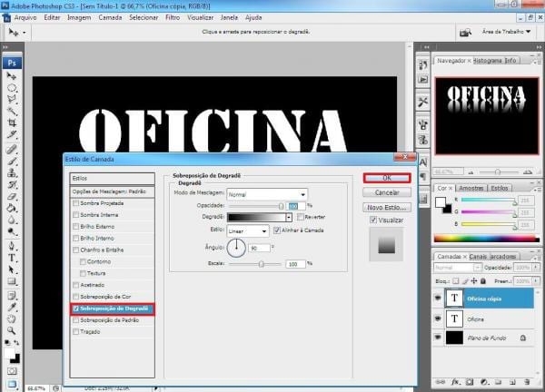Open the Imagem menu

(79, 17)
